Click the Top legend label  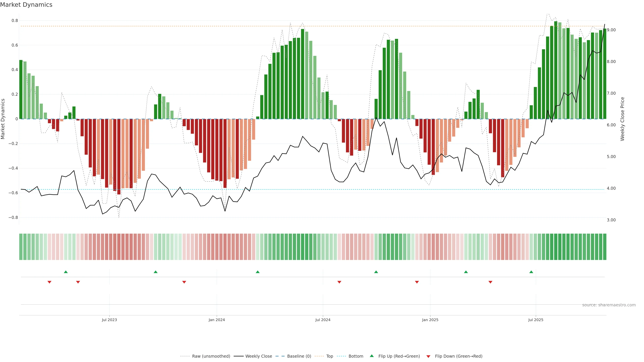point(330,356)
